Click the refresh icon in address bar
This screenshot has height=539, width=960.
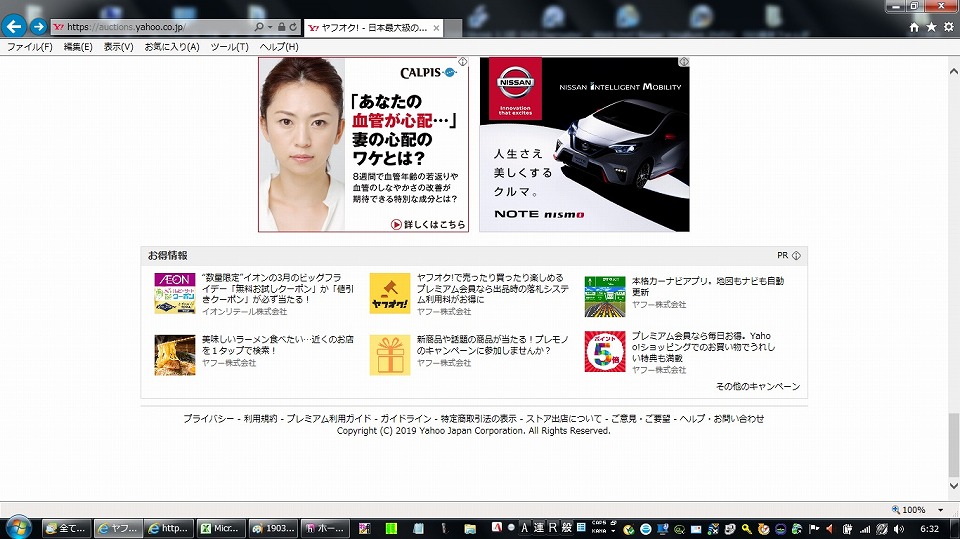pos(294,27)
